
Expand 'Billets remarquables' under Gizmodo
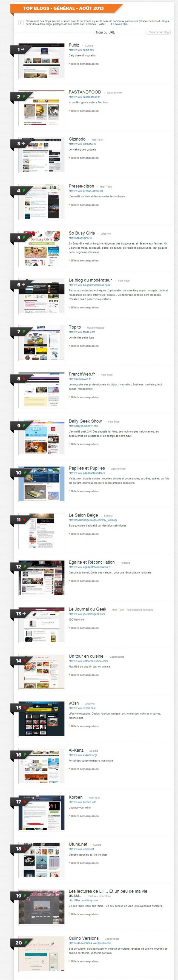coord(84,158)
